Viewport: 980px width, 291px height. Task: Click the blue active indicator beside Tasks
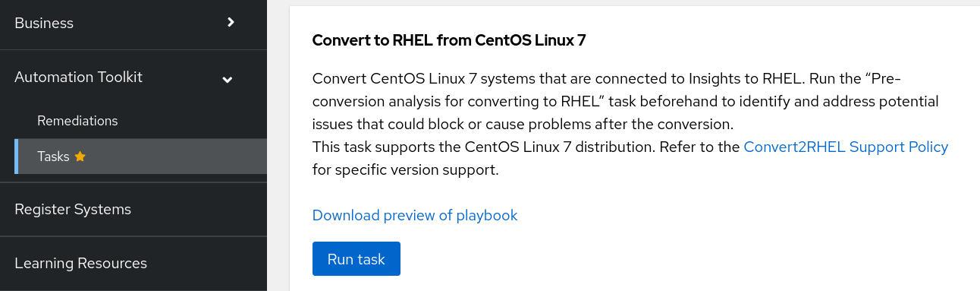16,157
